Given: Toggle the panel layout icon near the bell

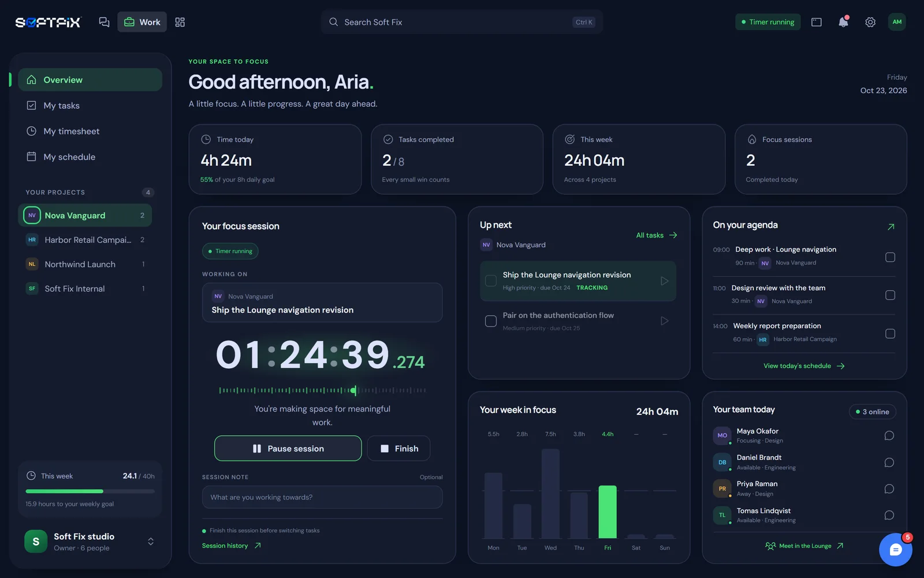Looking at the screenshot, I should tap(817, 22).
